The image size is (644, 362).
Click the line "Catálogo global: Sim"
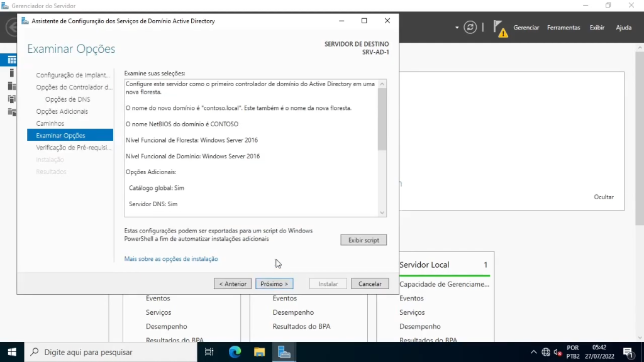[x=157, y=188]
